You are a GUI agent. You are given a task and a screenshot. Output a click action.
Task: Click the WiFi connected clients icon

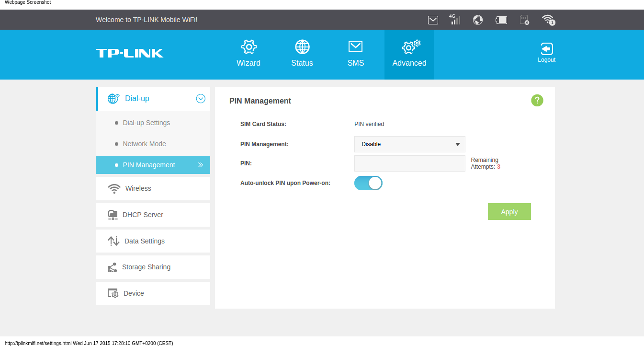[548, 20]
